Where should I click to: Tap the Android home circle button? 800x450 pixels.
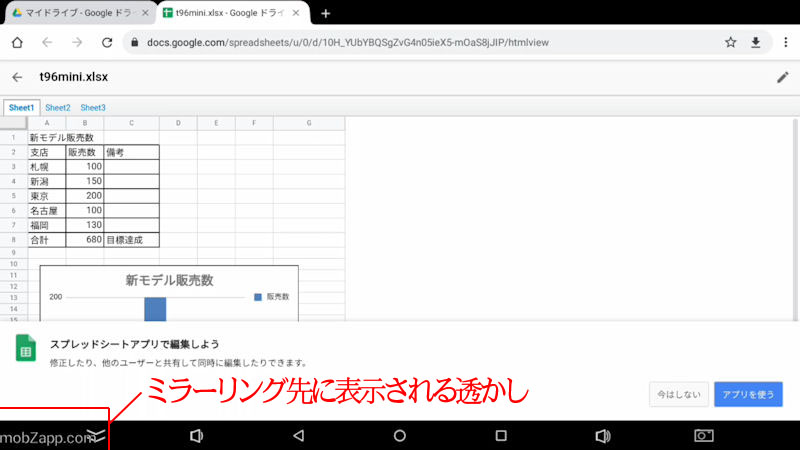click(x=399, y=436)
